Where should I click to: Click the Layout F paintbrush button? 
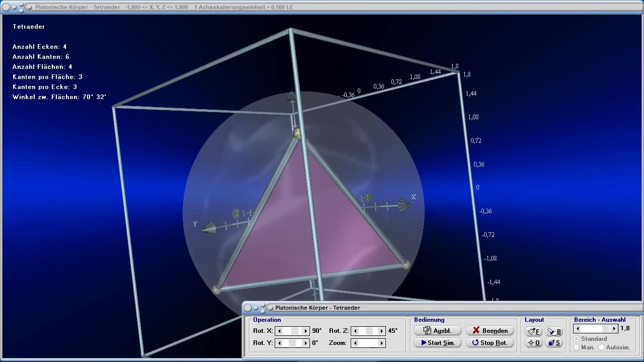[533, 331]
